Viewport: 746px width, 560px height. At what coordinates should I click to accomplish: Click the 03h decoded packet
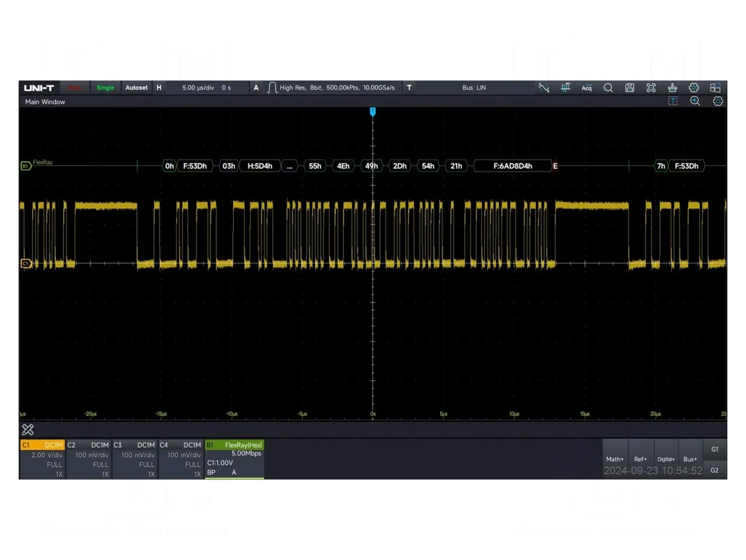tap(229, 166)
